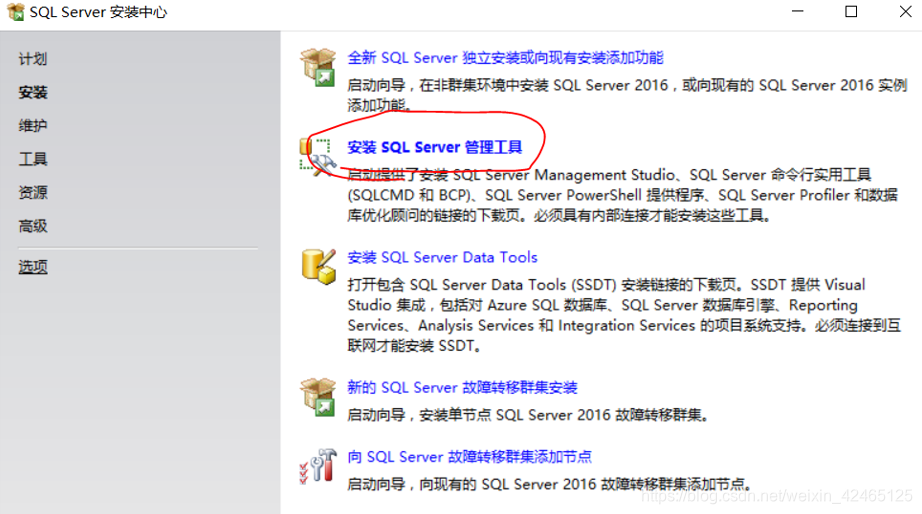This screenshot has width=922, height=514.
Task: Click the new failover cluster installation box icon
Action: (318, 397)
